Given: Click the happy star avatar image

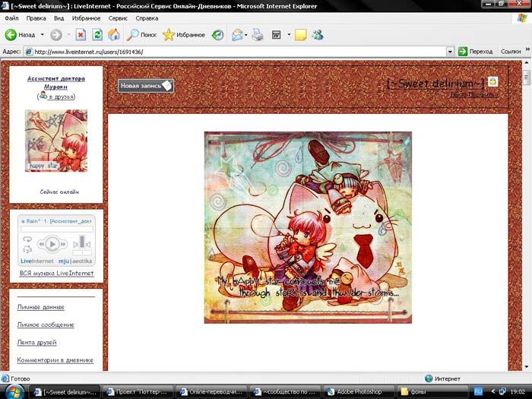Looking at the screenshot, I should click(x=56, y=141).
